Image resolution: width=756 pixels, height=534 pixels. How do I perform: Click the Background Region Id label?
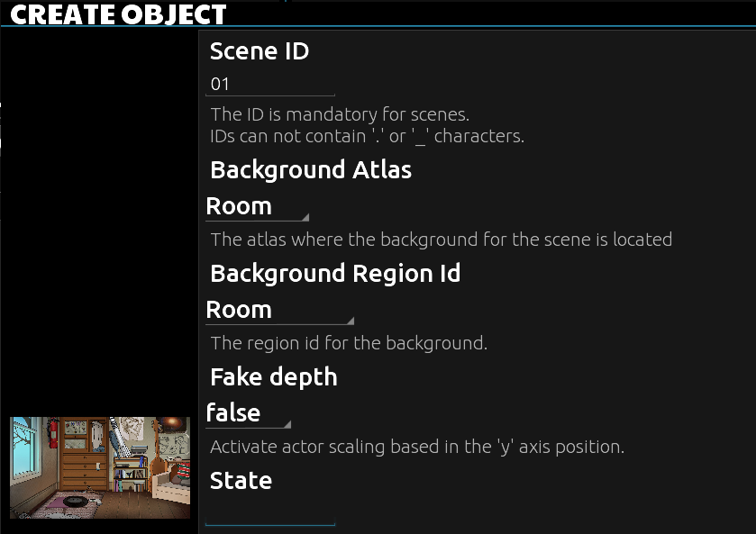[335, 274]
